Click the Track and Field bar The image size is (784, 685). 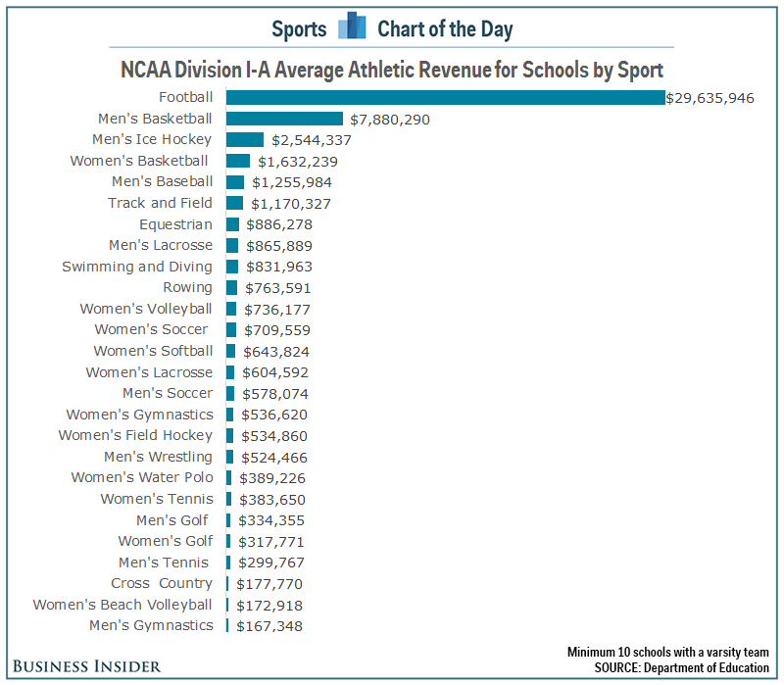(234, 203)
